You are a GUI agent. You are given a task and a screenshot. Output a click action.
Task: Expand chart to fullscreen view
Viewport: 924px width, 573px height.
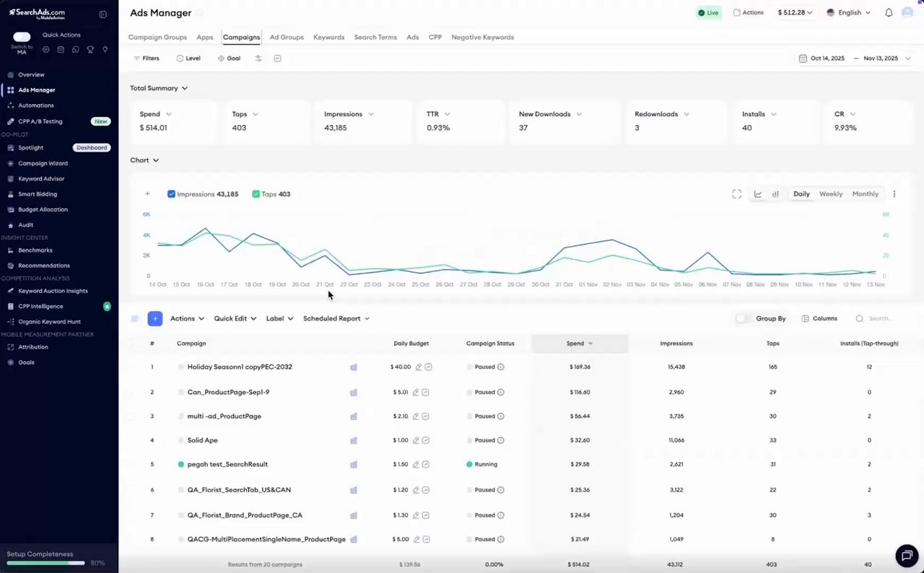(736, 194)
